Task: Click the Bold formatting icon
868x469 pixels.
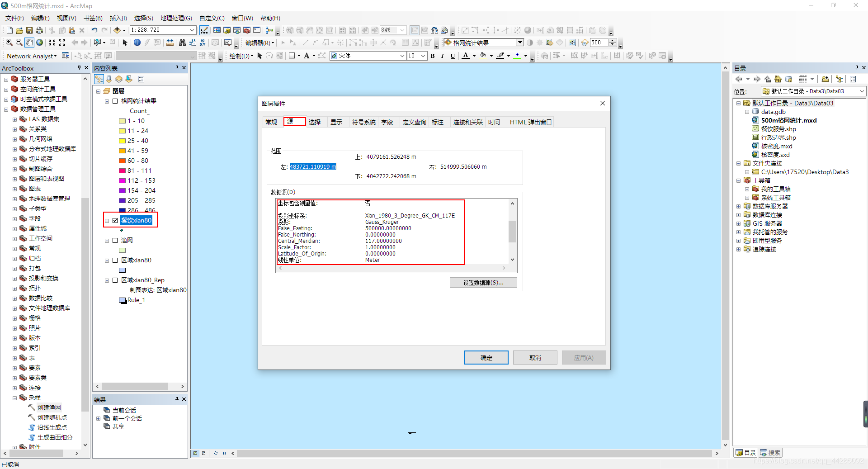Action: (x=433, y=56)
